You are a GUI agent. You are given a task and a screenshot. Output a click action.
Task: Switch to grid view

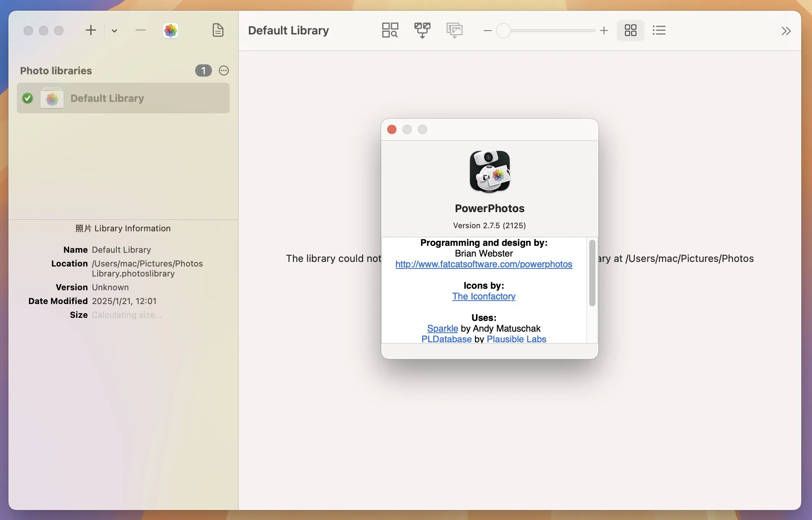point(630,30)
